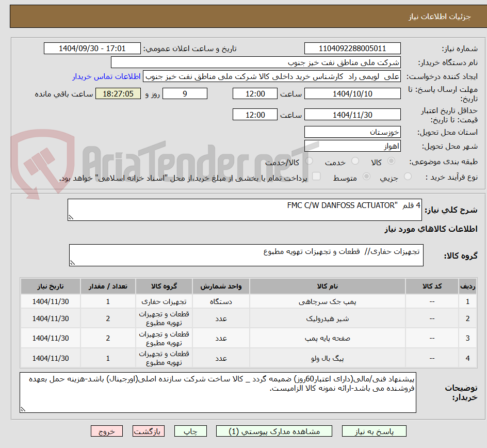Click the announcement date field 1404/09/30 - 17:01
This screenshot has height=448, width=487.
pyautogui.click(x=92, y=49)
